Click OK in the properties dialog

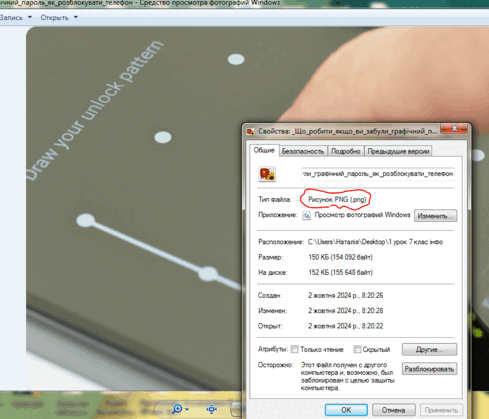(346, 410)
